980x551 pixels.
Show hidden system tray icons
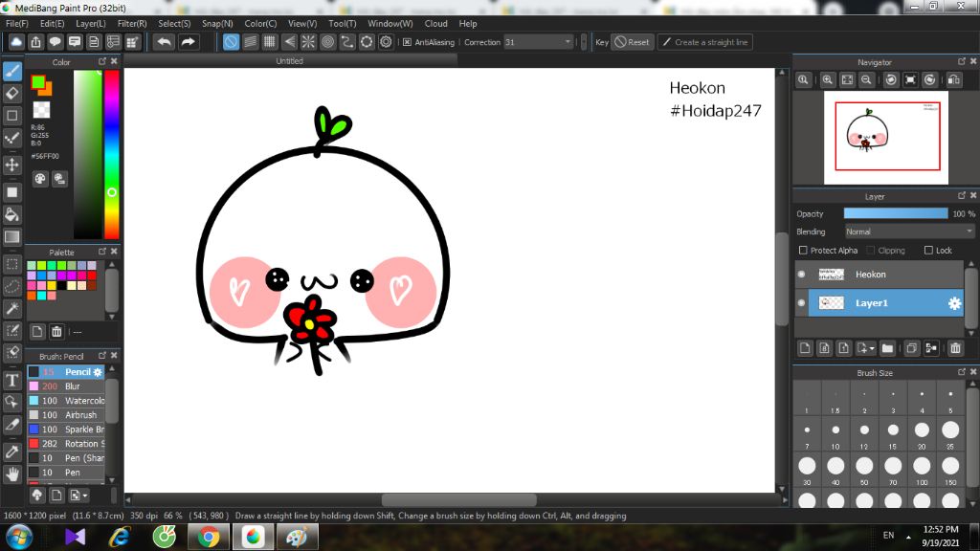click(x=908, y=537)
